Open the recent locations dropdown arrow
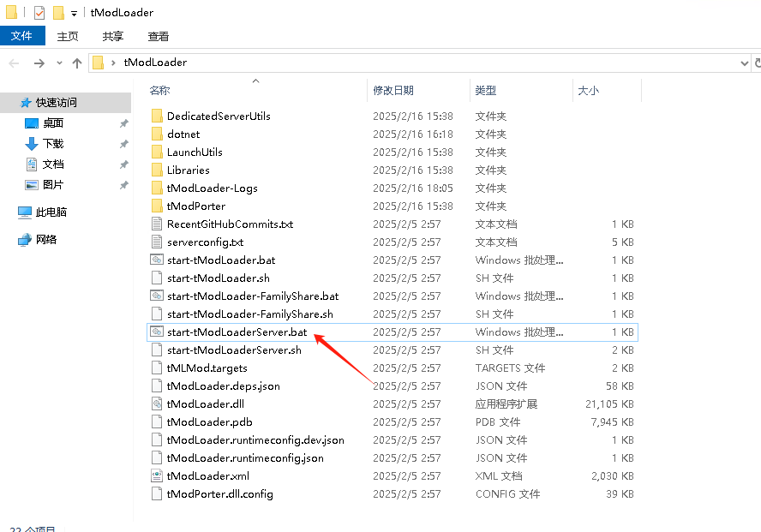This screenshot has height=532, width=761. pos(59,63)
